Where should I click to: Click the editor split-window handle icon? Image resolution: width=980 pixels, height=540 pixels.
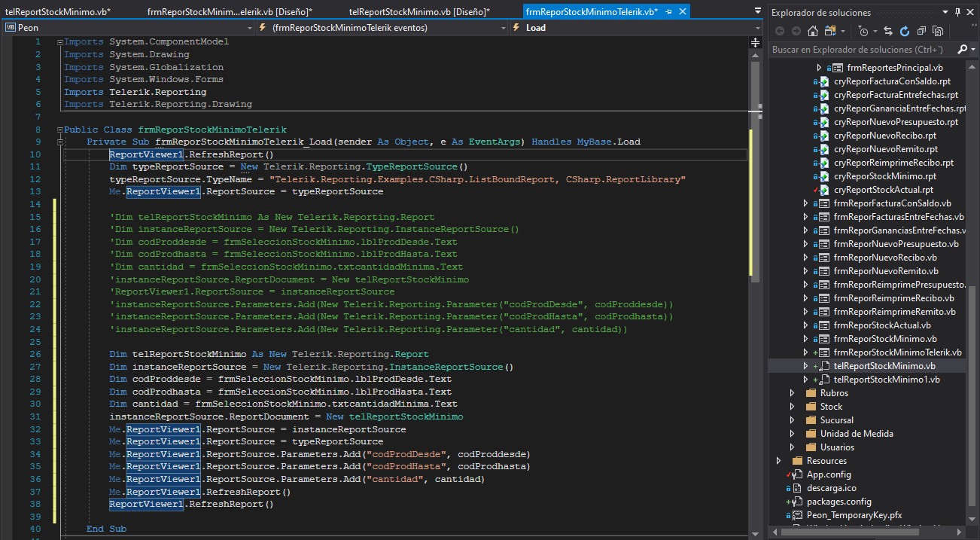tap(755, 43)
